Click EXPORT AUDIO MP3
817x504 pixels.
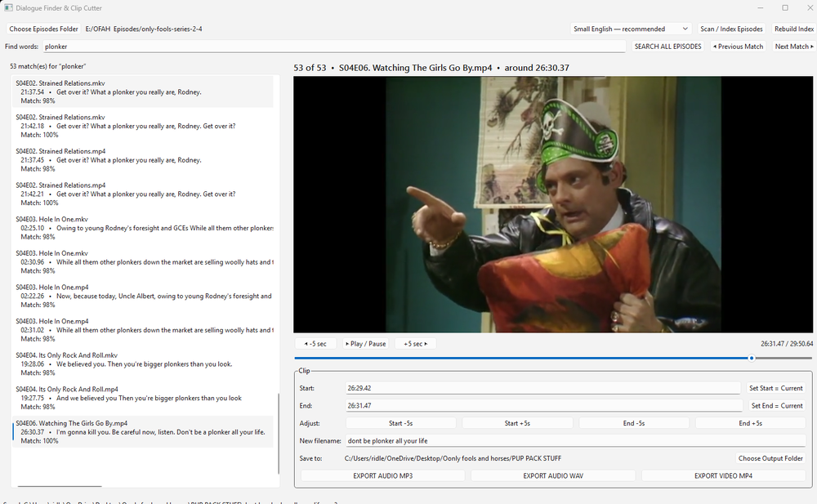pyautogui.click(x=383, y=475)
